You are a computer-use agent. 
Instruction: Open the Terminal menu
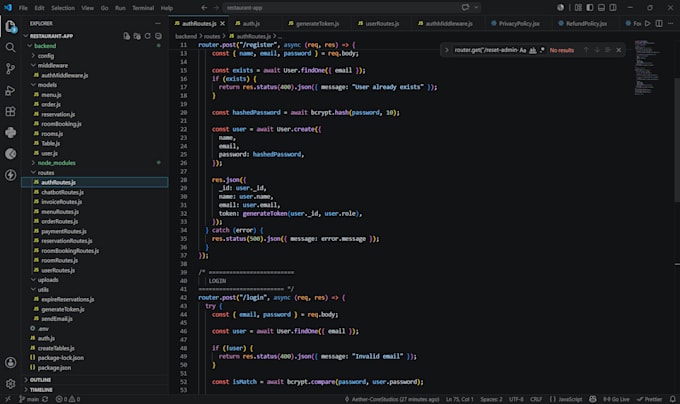(143, 8)
